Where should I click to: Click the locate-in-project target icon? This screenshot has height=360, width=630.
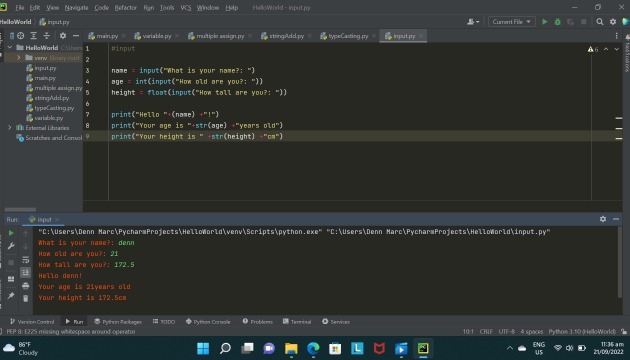click(20, 36)
